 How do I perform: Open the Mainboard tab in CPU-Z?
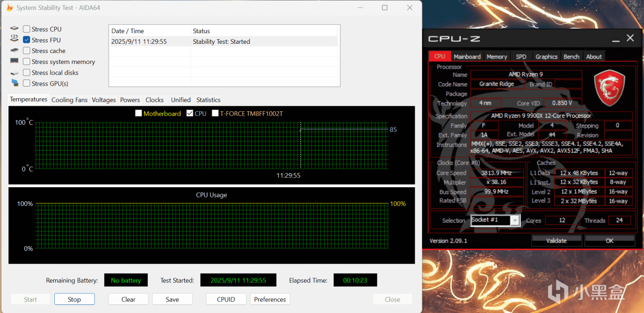[x=467, y=57]
